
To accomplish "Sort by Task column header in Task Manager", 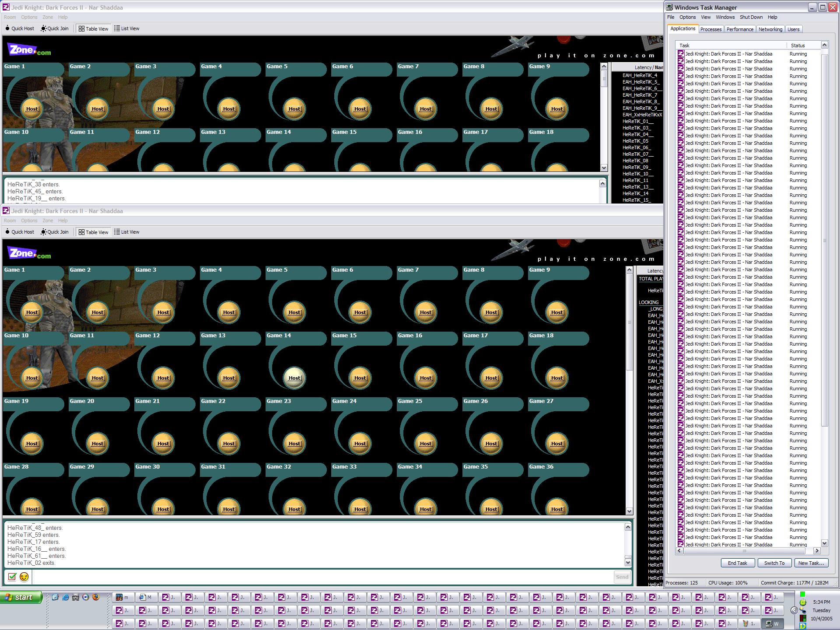I will (731, 45).
